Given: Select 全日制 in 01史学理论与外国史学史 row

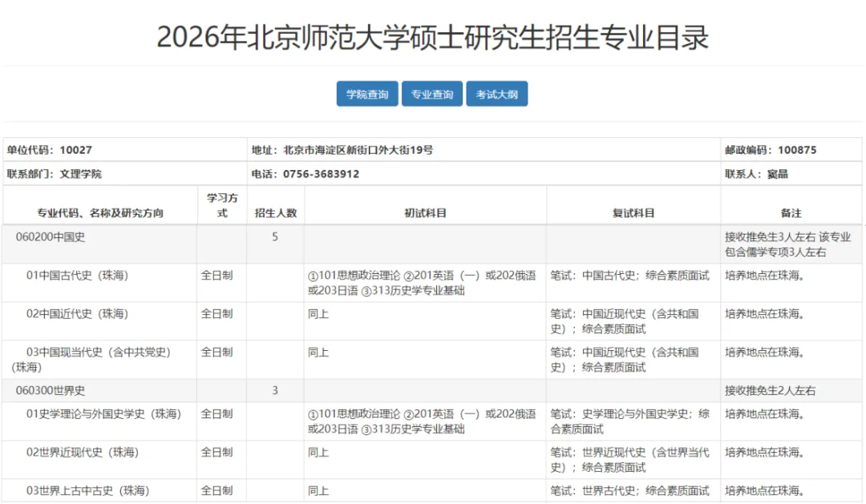Looking at the screenshot, I should point(216,414).
